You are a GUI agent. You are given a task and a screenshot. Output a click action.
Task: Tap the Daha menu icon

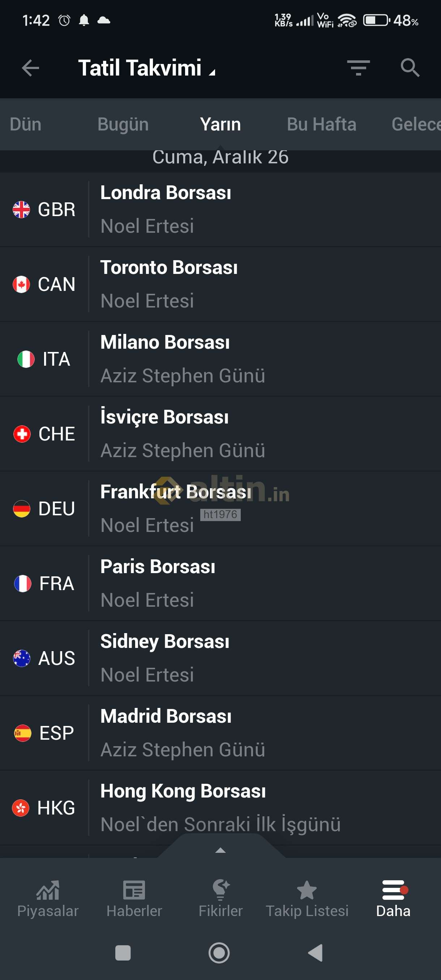click(393, 890)
